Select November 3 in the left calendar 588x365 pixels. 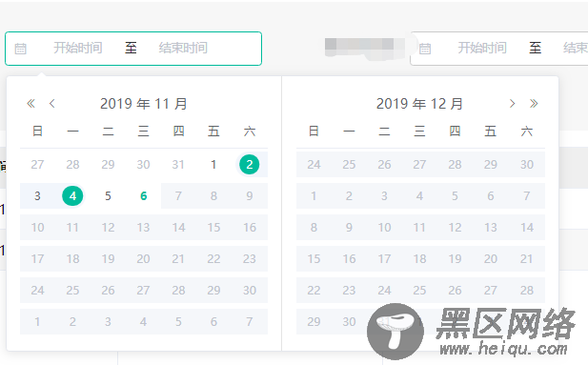point(37,195)
